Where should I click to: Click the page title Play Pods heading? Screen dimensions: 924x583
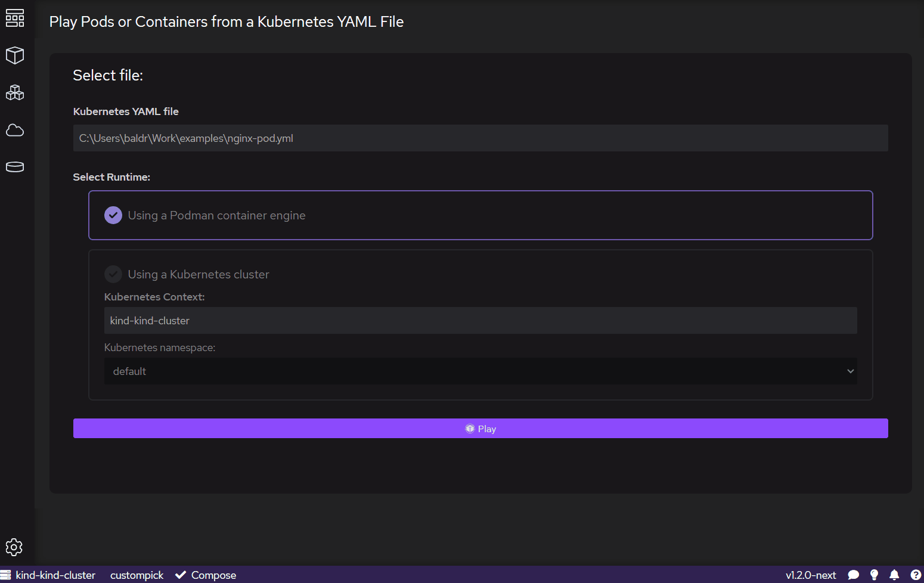tap(227, 22)
